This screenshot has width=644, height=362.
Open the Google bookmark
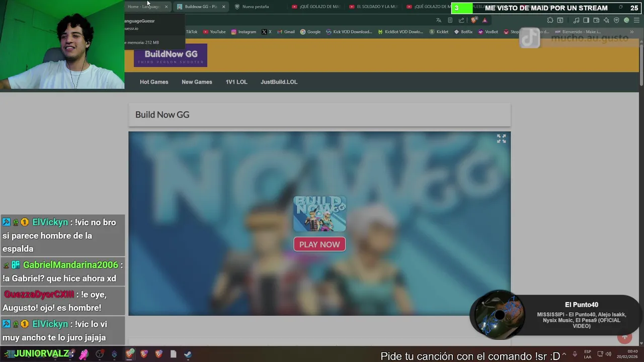(310, 32)
